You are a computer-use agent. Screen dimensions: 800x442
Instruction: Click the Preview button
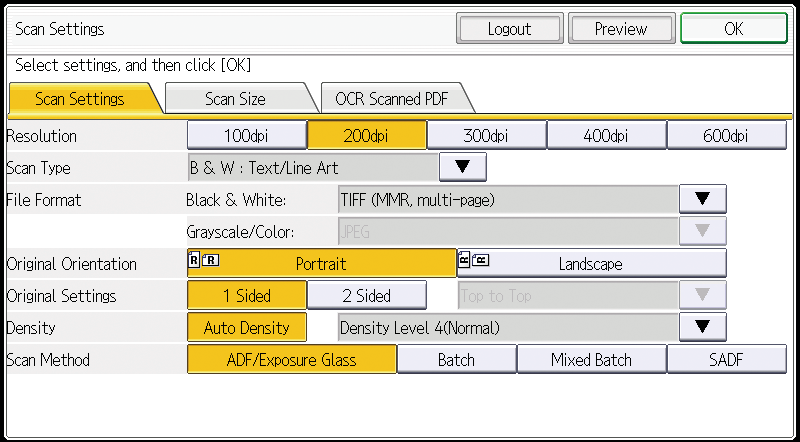[x=620, y=29]
